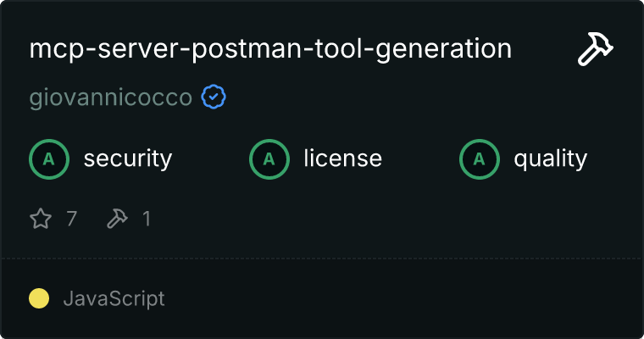
Task: Click the quality label text
Action: tap(551, 159)
